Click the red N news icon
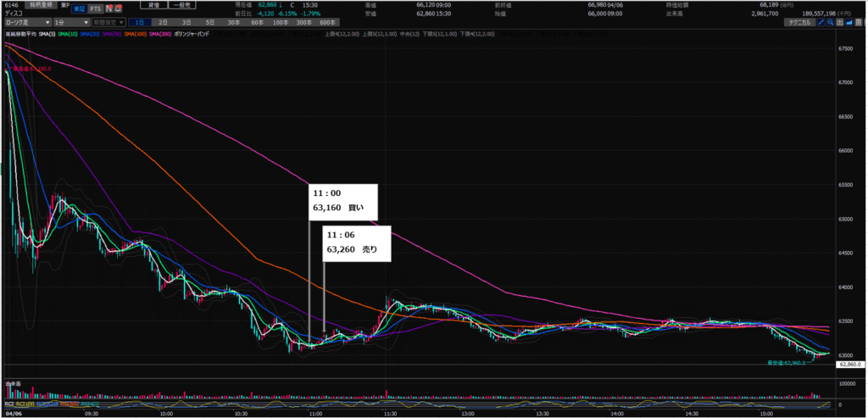 tap(109, 8)
